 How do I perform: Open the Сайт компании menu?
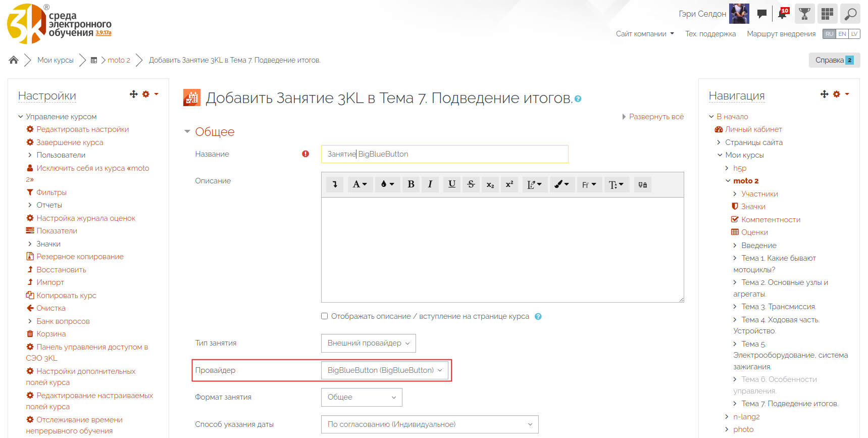coord(645,34)
